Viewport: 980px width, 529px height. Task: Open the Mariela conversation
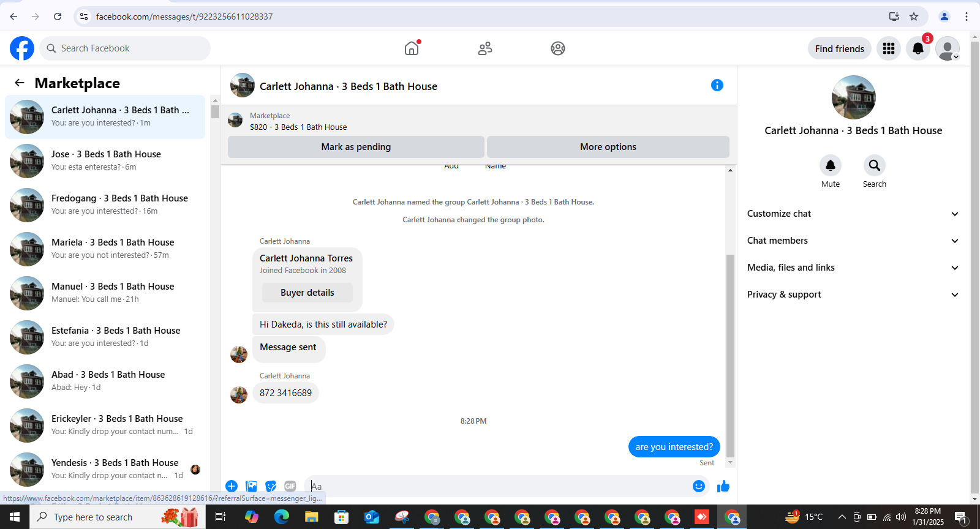[105, 249]
